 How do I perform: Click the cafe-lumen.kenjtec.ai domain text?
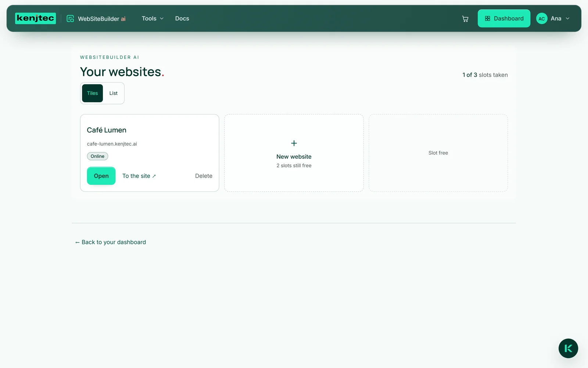[112, 144]
